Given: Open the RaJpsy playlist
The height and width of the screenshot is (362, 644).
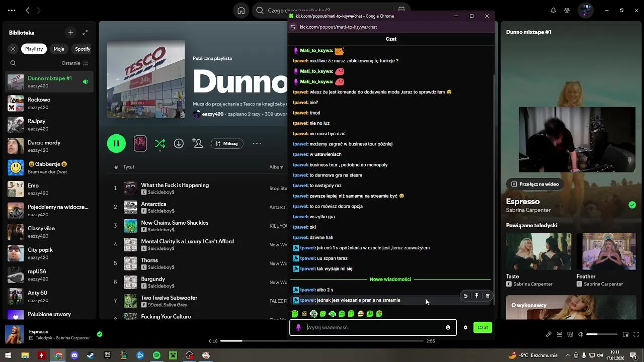Looking at the screenshot, I should pyautogui.click(x=49, y=125).
